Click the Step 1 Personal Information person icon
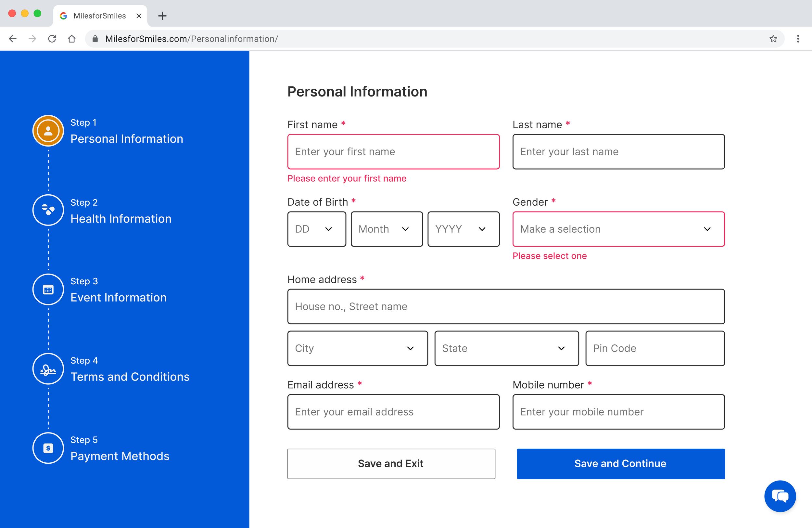Viewport: 812px width, 528px height. pyautogui.click(x=48, y=131)
